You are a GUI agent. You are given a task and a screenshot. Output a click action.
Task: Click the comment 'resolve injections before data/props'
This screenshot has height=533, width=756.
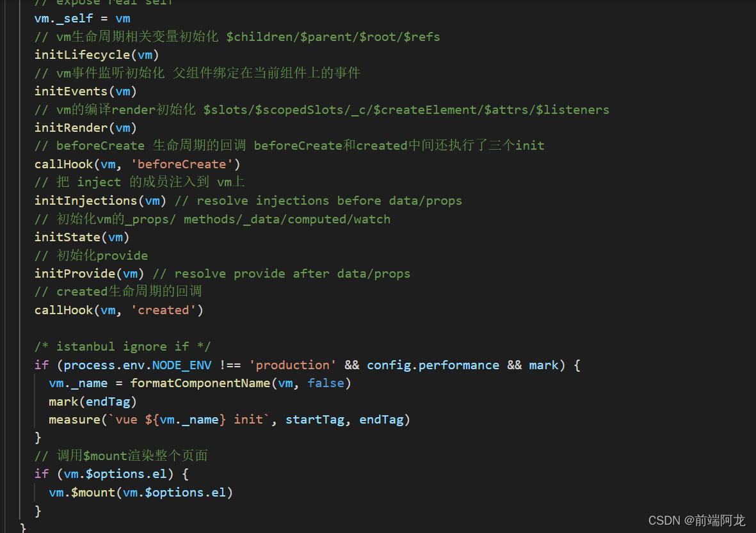tap(318, 201)
